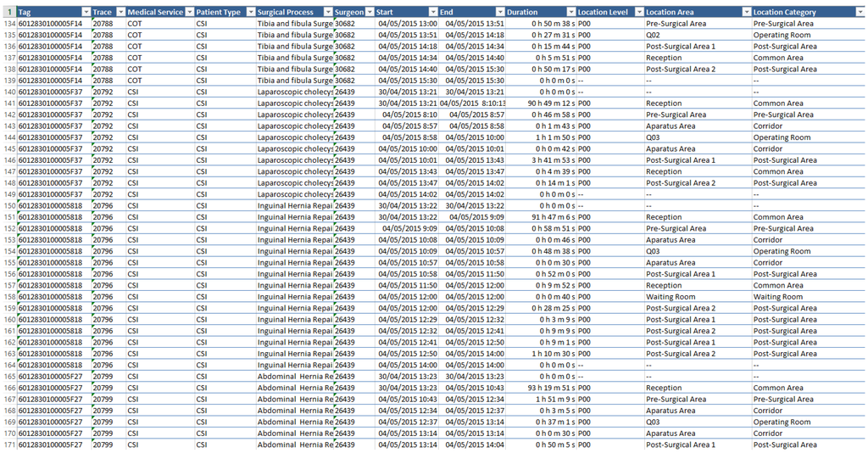The image size is (868, 453).
Task: Select row number 140 header
Action: point(8,92)
